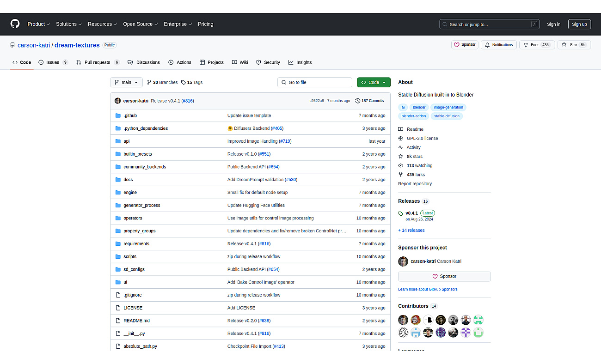Open the Pricing page
601x364 pixels.
click(x=206, y=24)
